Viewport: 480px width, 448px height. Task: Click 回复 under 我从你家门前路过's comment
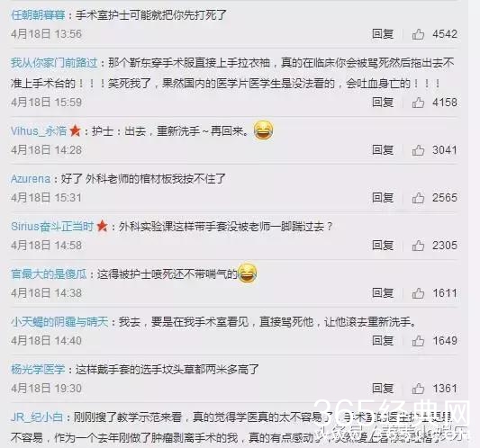click(x=383, y=103)
